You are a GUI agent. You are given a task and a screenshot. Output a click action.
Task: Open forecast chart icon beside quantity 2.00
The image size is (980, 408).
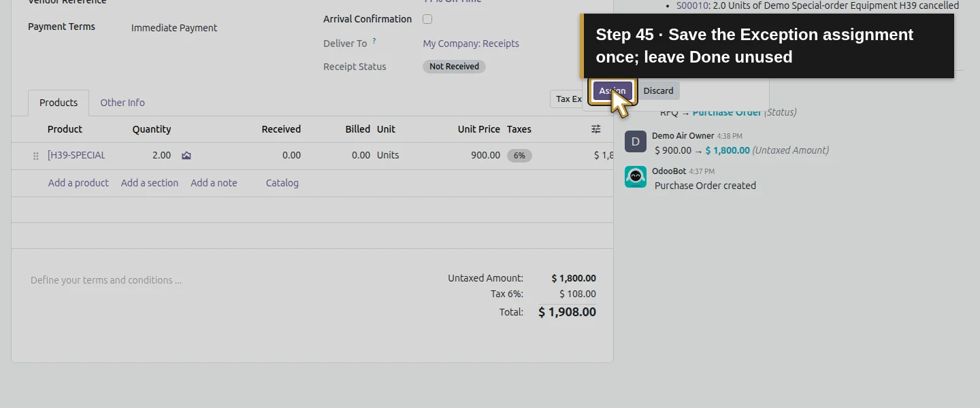click(186, 156)
